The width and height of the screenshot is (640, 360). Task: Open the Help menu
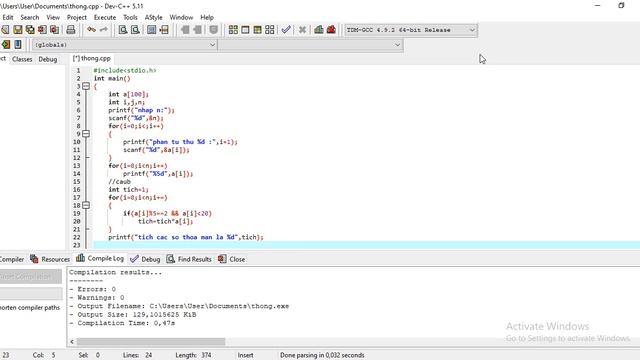[x=207, y=18]
